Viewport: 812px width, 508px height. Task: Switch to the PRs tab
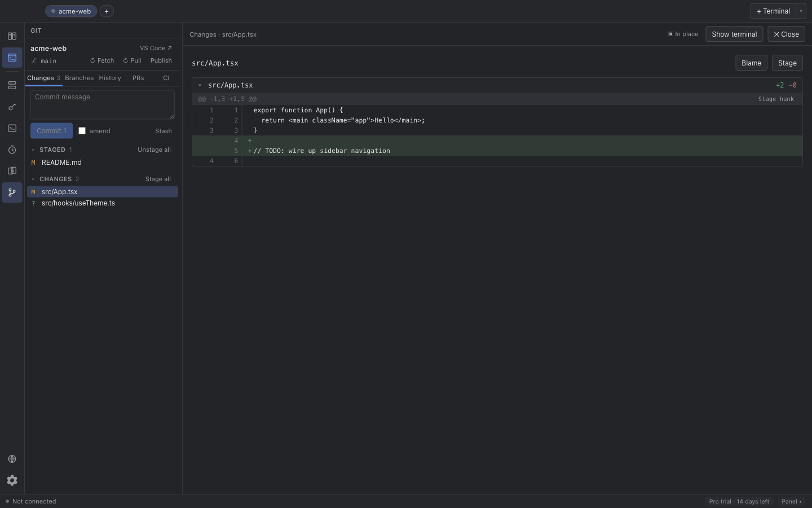[138, 78]
